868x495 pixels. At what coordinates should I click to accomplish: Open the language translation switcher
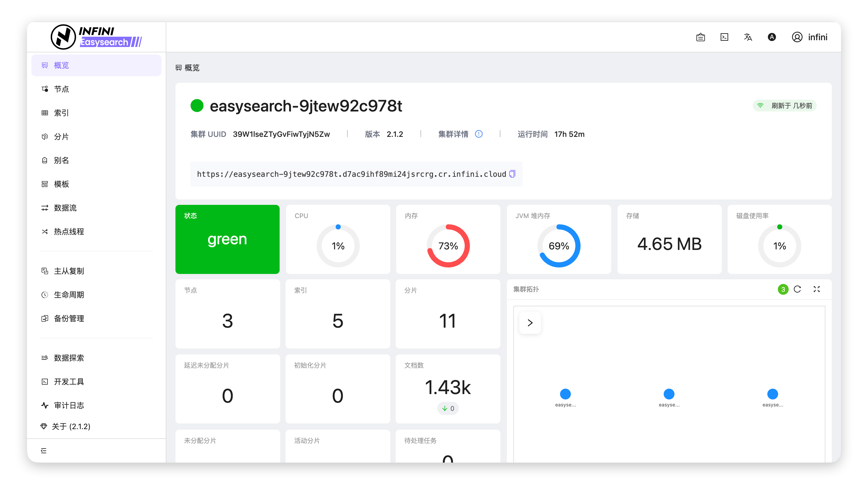[x=748, y=37]
